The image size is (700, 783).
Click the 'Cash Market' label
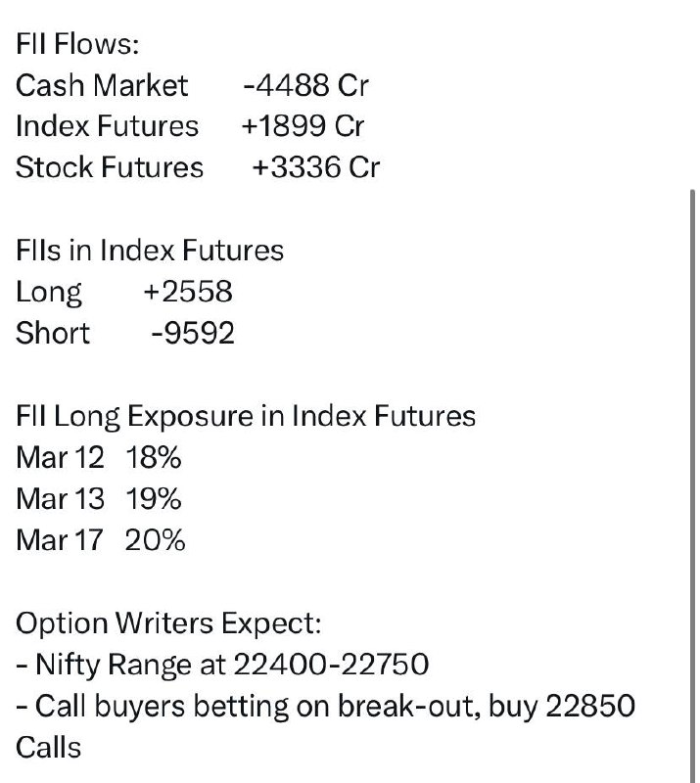coord(102,85)
